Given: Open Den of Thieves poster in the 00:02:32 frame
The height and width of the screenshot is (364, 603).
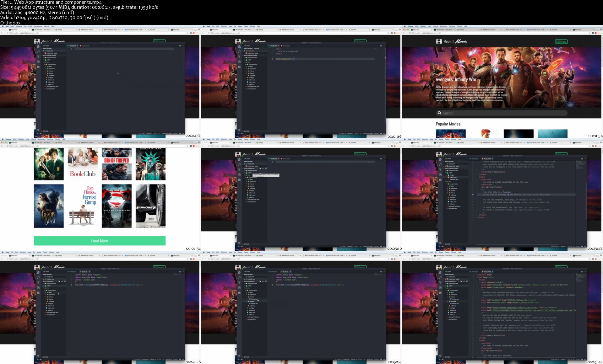Looking at the screenshot, I should [117, 164].
